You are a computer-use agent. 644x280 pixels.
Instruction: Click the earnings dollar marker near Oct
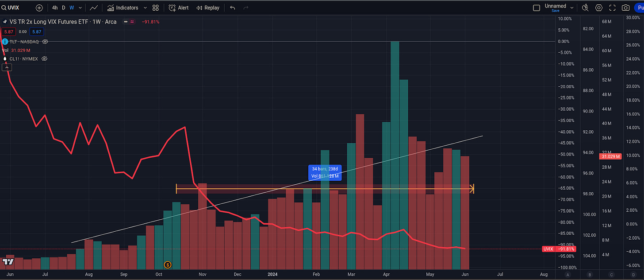tap(168, 264)
